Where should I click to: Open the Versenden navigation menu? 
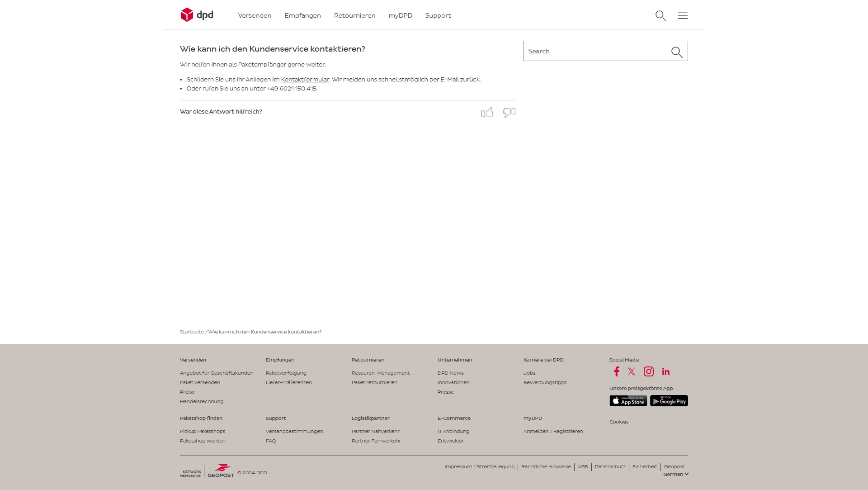255,15
